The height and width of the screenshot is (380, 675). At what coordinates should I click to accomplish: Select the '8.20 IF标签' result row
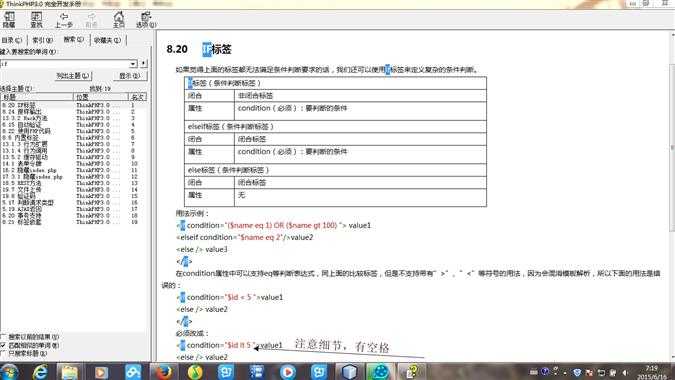pyautogui.click(x=74, y=105)
